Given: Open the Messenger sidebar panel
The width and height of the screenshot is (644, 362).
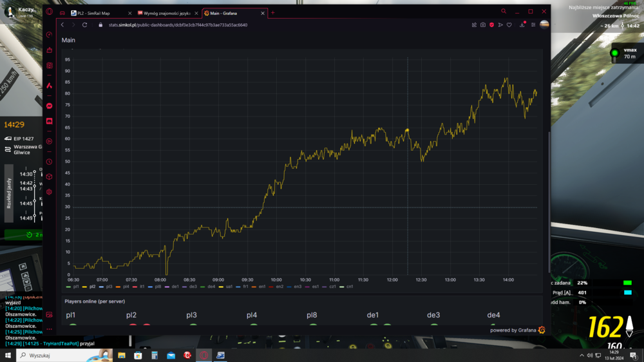Looking at the screenshot, I should coord(49,106).
